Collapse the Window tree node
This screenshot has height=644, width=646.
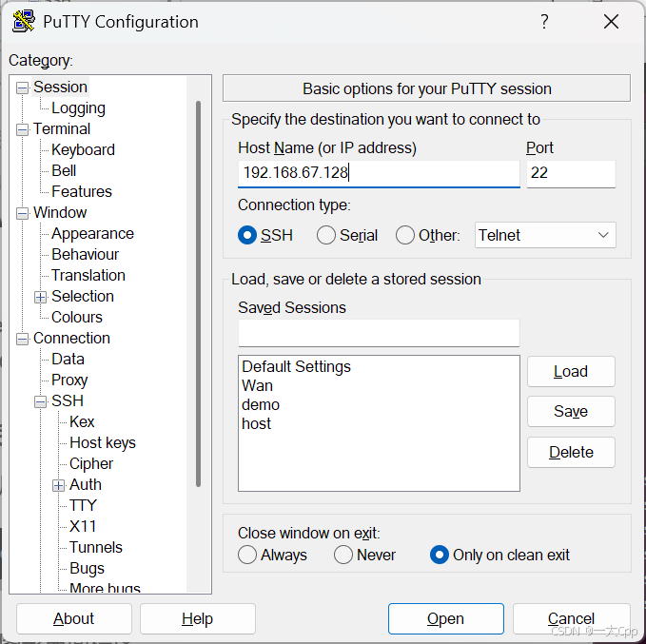click(x=22, y=213)
